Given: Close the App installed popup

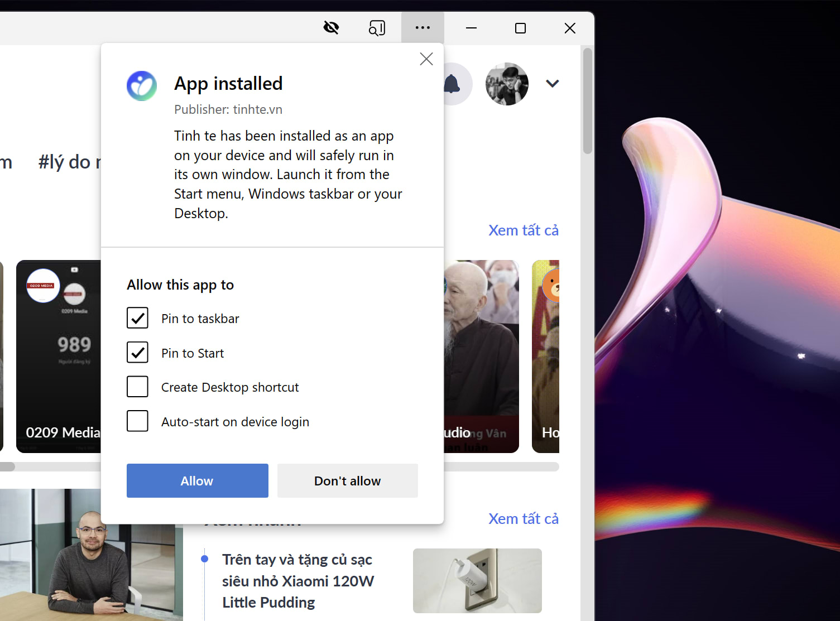Looking at the screenshot, I should [426, 59].
